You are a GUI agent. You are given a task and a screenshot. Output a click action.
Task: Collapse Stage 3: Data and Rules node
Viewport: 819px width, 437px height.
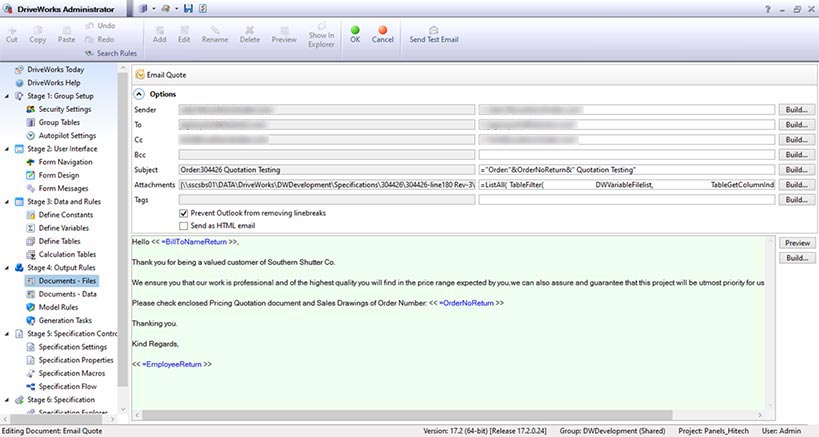pyautogui.click(x=7, y=202)
